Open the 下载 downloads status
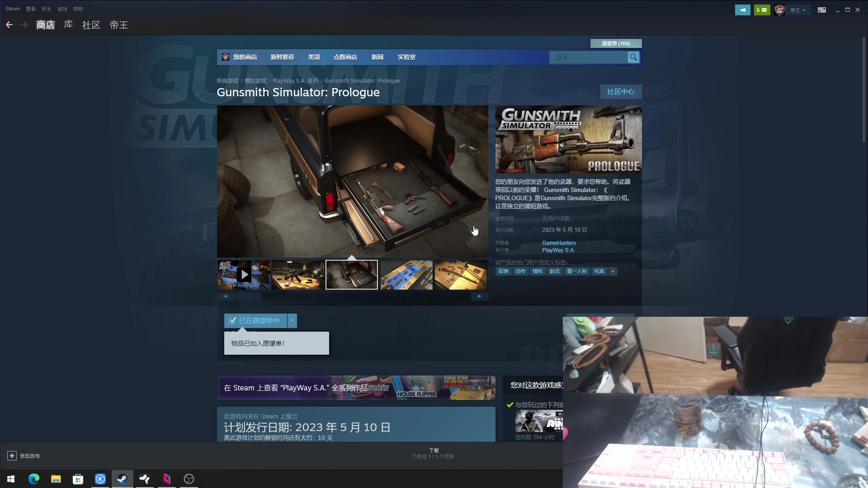This screenshot has width=868, height=488. [x=433, y=454]
